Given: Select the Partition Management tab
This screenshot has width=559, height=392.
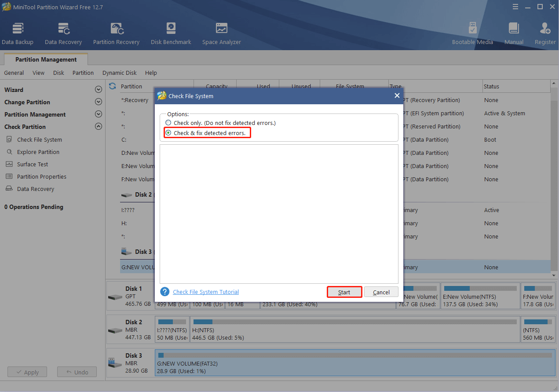Looking at the screenshot, I should click(x=46, y=59).
